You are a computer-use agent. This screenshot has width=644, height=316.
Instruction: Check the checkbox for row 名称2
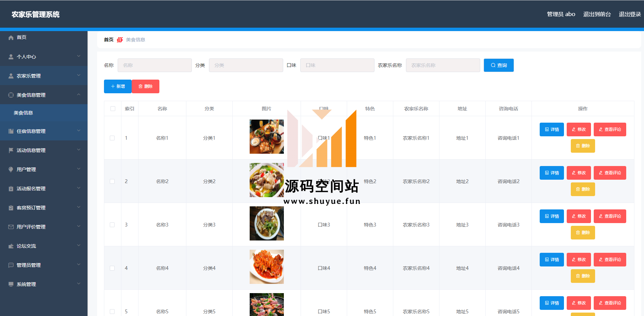tap(112, 181)
